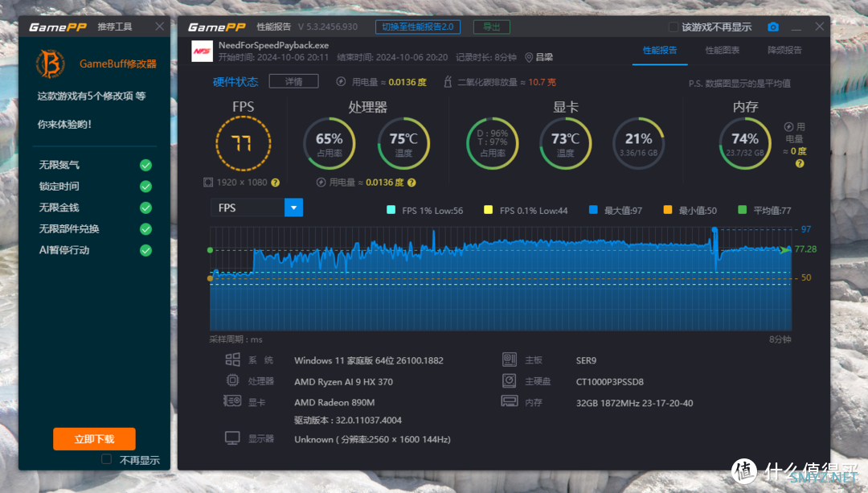Click the 最小值 orange legend swatch

pyautogui.click(x=668, y=209)
